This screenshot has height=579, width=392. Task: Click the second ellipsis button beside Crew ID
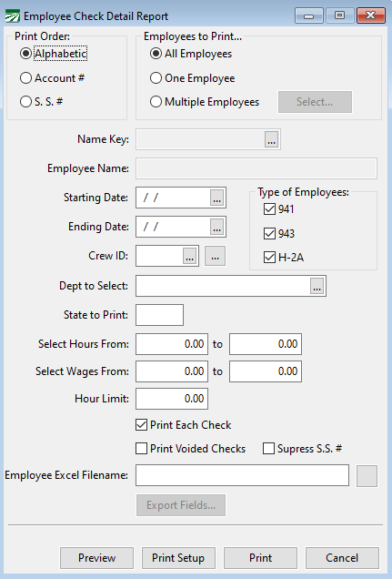click(x=215, y=256)
